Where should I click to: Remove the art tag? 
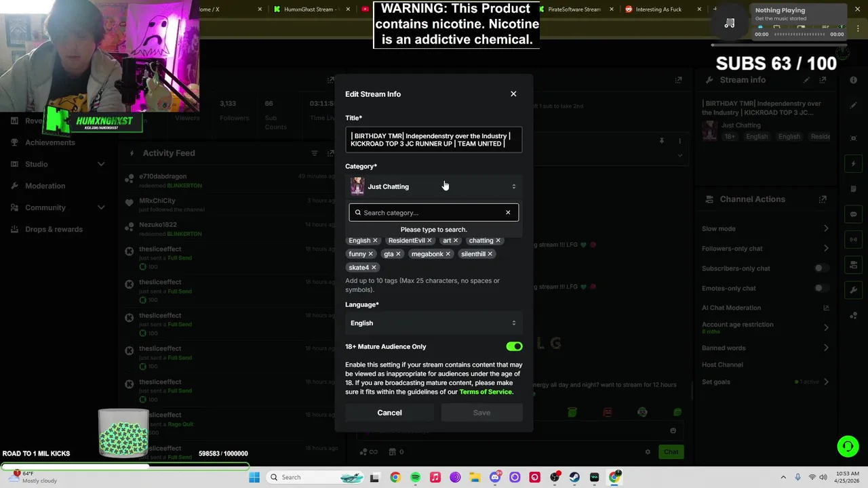point(456,241)
